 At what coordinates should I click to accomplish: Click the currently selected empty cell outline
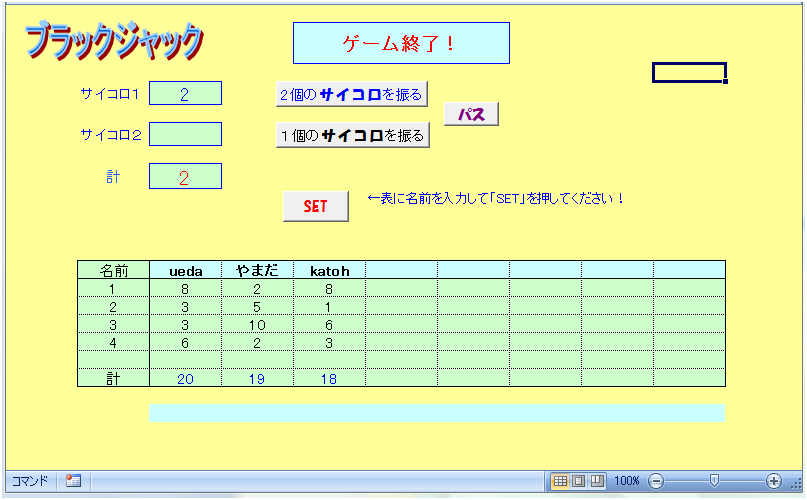(690, 73)
